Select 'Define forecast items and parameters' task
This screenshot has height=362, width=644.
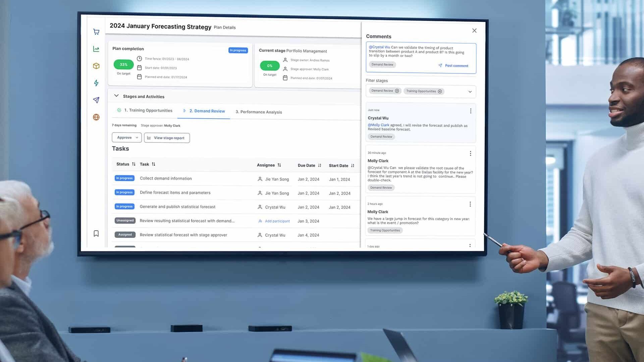pos(175,192)
